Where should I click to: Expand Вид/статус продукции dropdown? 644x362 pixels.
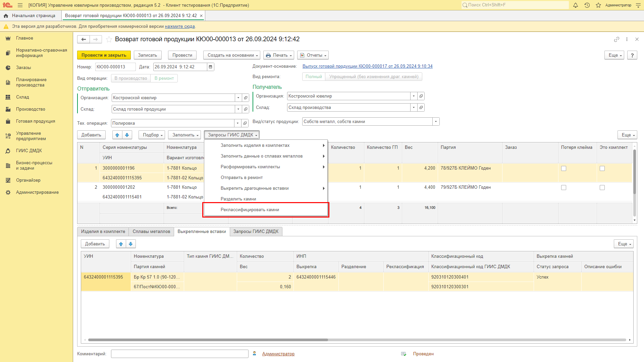click(x=436, y=122)
